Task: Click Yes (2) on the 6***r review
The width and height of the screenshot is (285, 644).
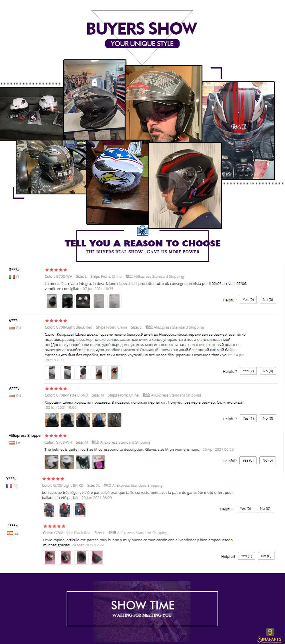Action: 248,371
